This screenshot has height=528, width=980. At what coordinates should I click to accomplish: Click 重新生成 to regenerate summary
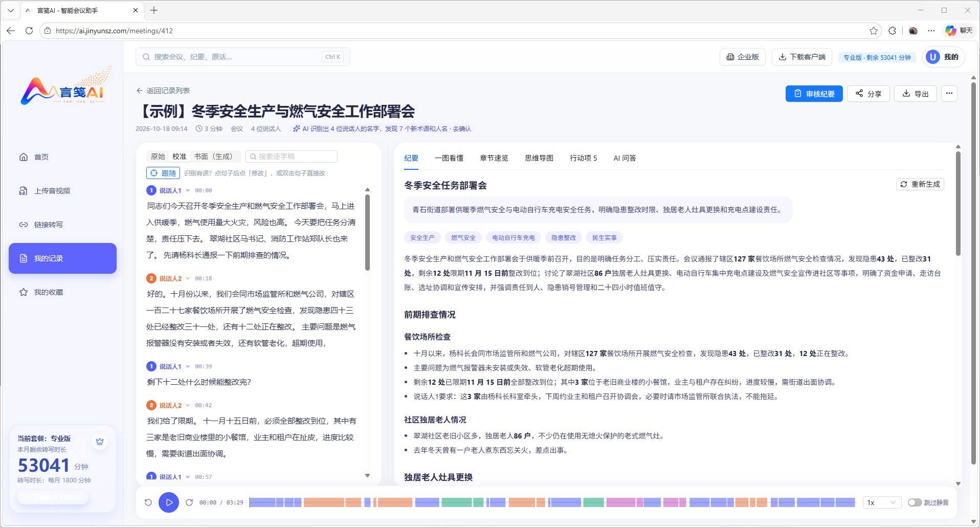pos(920,184)
